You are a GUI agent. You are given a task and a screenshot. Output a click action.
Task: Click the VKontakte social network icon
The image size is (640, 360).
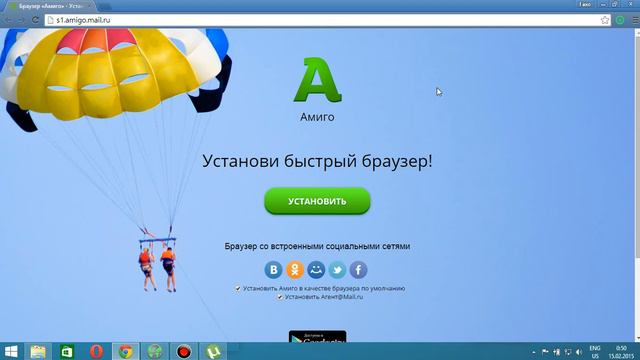coord(273,270)
